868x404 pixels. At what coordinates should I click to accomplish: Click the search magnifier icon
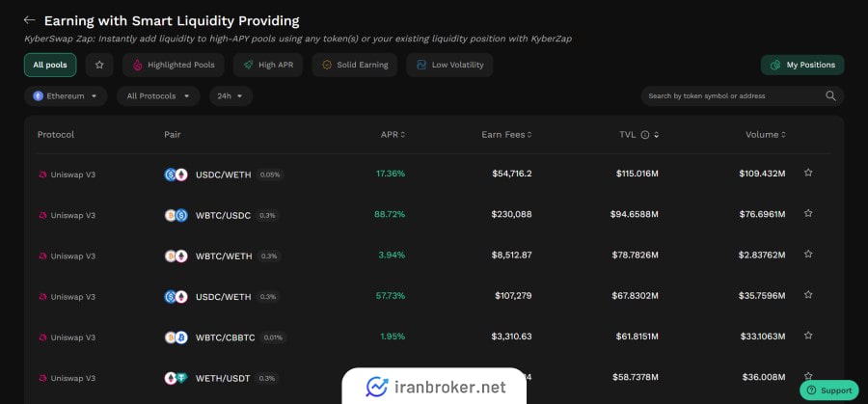(830, 95)
